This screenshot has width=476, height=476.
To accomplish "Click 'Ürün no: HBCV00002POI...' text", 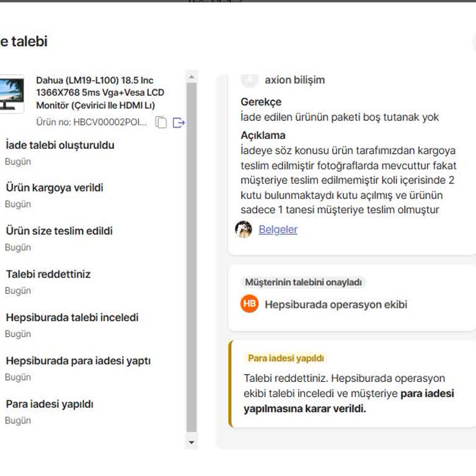I will (91, 122).
